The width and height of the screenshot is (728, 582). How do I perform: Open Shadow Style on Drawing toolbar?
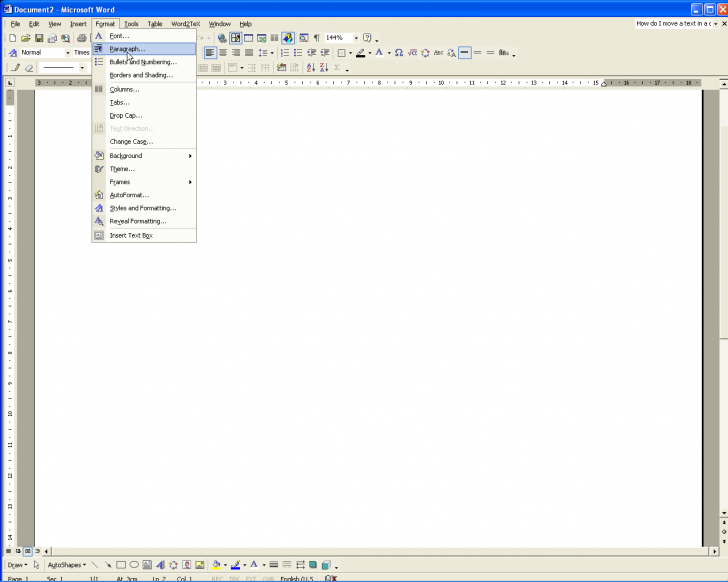tap(313, 565)
